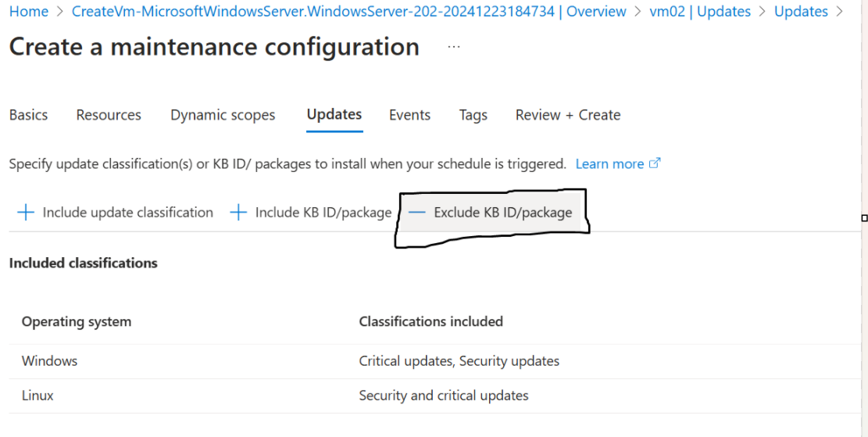Open the ellipsis menu next to page title
Viewport: 868px width, 437px height.
pyautogui.click(x=454, y=47)
